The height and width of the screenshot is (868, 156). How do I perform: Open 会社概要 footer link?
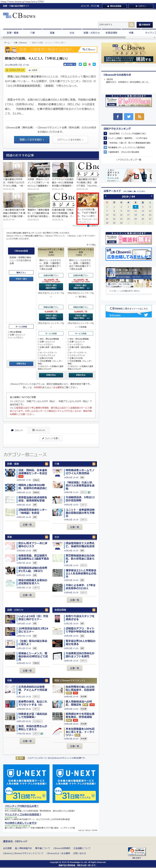point(7,848)
